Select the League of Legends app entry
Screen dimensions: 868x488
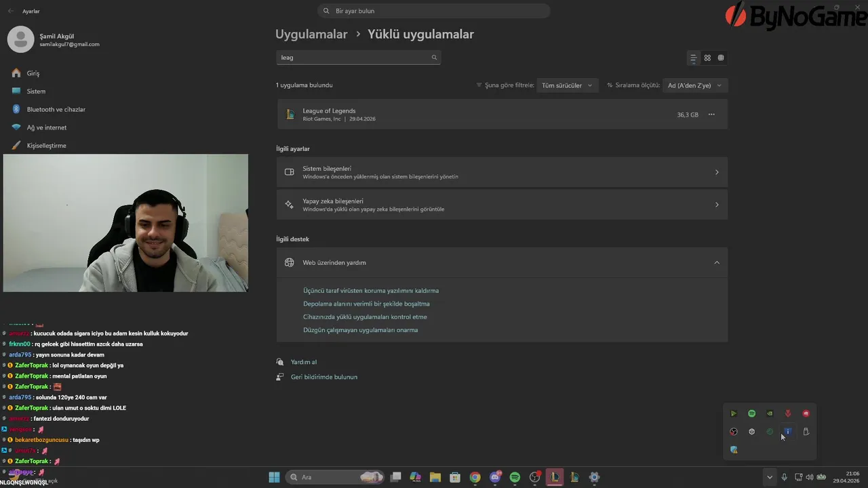click(502, 115)
